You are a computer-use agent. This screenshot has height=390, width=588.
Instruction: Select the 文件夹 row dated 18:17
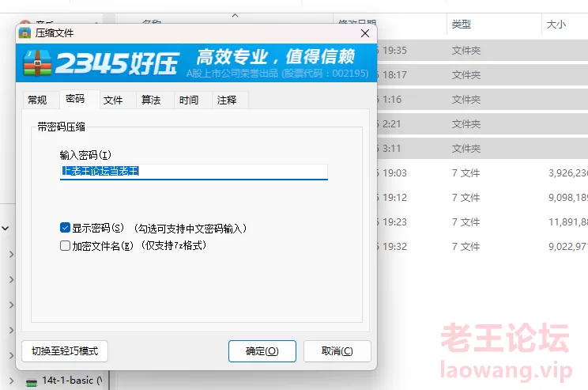coord(482,74)
